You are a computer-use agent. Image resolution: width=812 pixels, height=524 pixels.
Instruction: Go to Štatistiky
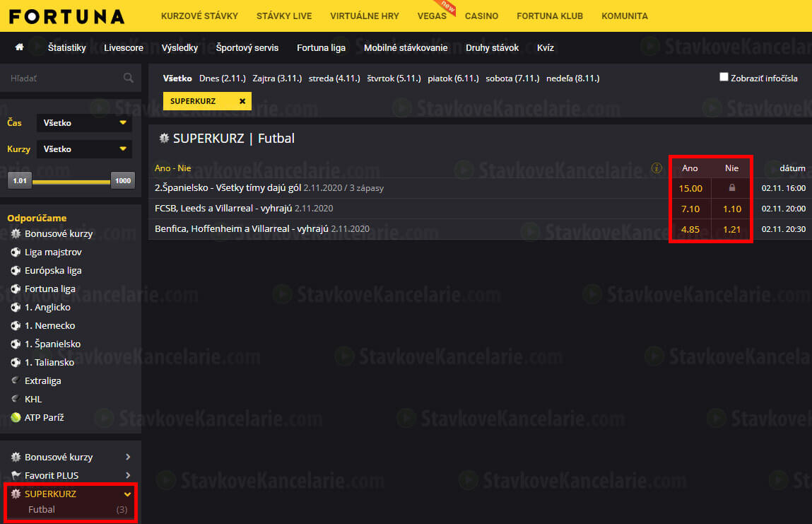[67, 47]
